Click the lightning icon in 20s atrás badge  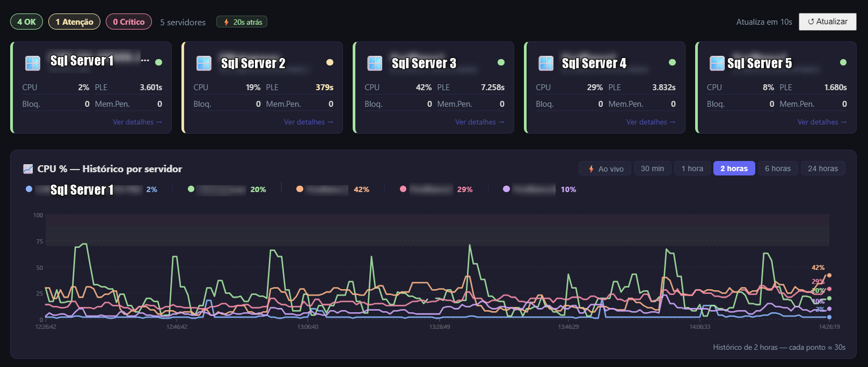(x=226, y=22)
